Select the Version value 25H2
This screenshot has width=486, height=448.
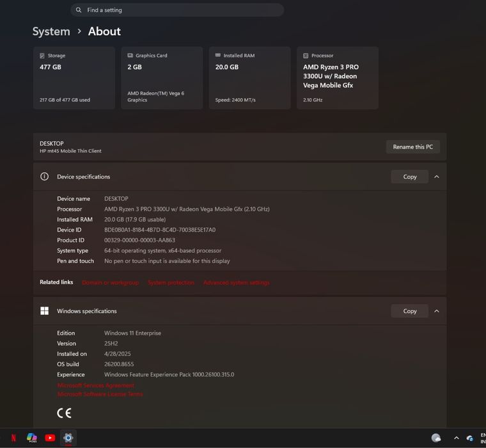111,344
